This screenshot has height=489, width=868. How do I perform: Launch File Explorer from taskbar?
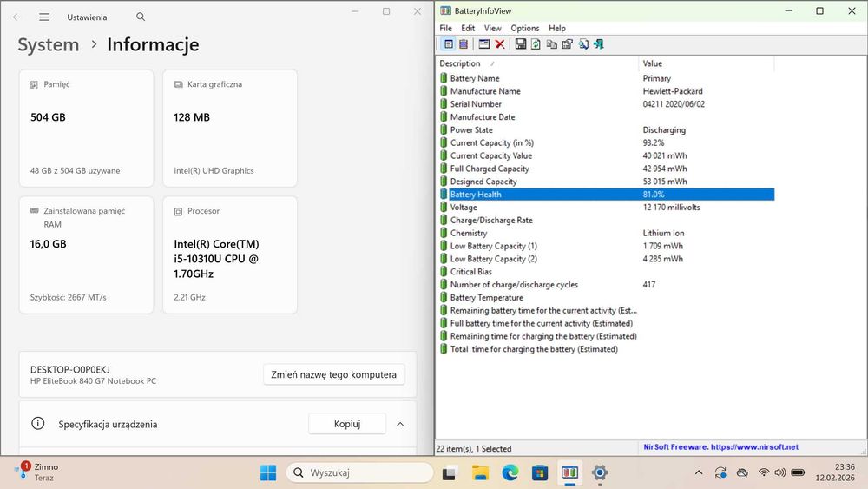point(480,473)
